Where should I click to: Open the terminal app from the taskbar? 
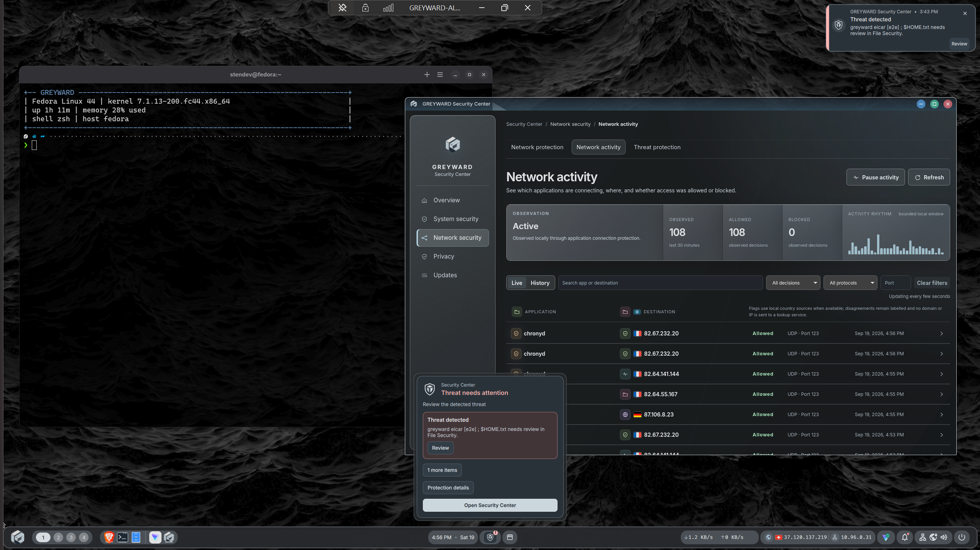[x=122, y=537]
